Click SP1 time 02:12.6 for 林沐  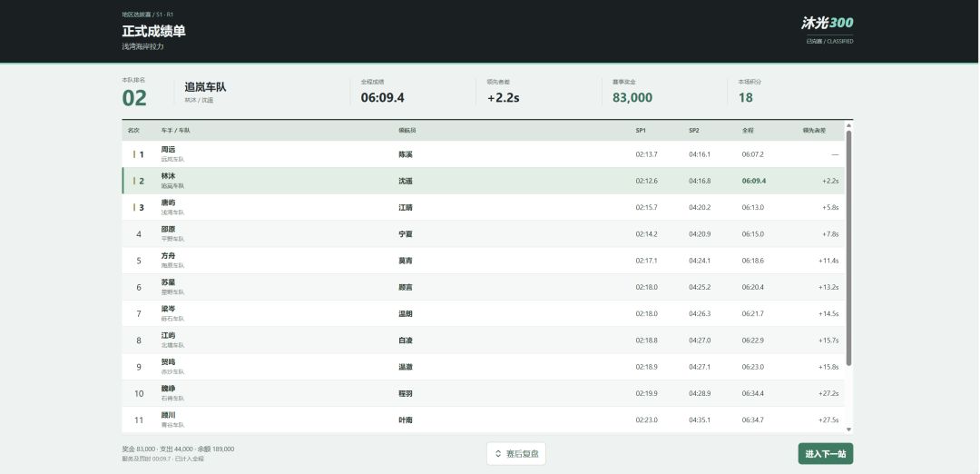click(646, 182)
